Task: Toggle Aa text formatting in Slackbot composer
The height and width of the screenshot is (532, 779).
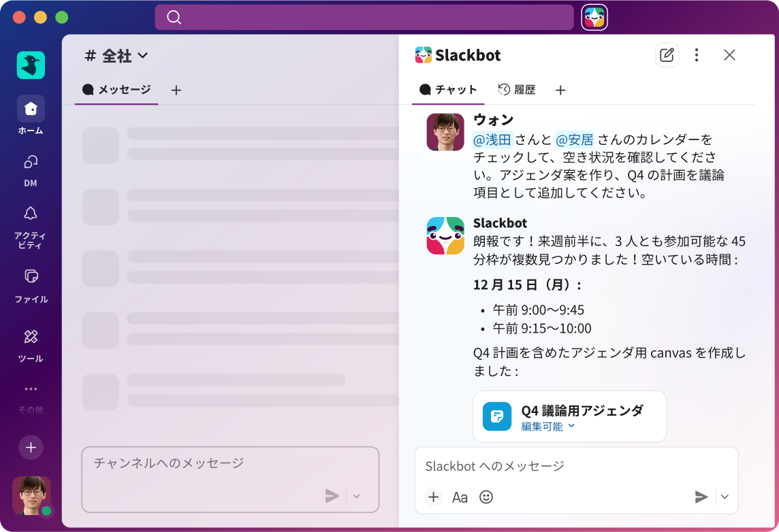Action: [460, 497]
